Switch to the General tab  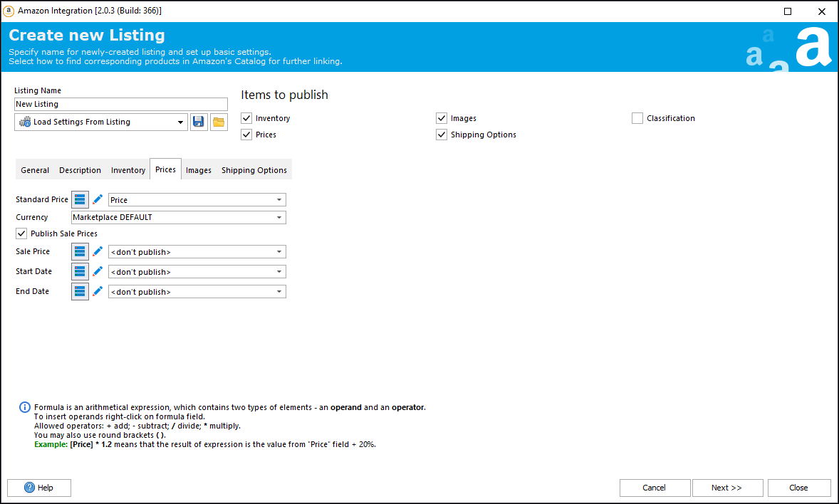pyautogui.click(x=35, y=170)
